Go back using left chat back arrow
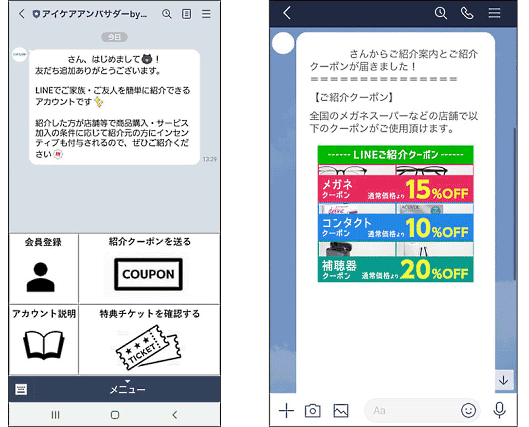This screenshot has width=529, height=427. [x=22, y=14]
